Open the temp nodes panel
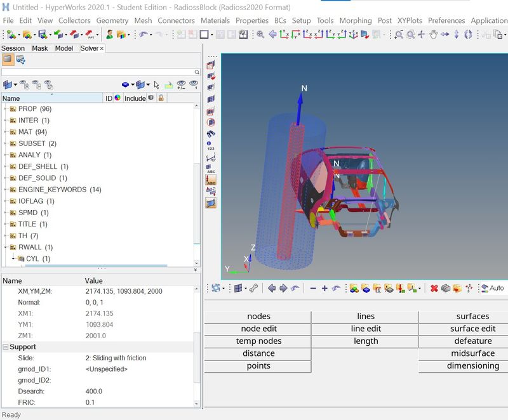This screenshot has width=508, height=420. click(x=258, y=341)
